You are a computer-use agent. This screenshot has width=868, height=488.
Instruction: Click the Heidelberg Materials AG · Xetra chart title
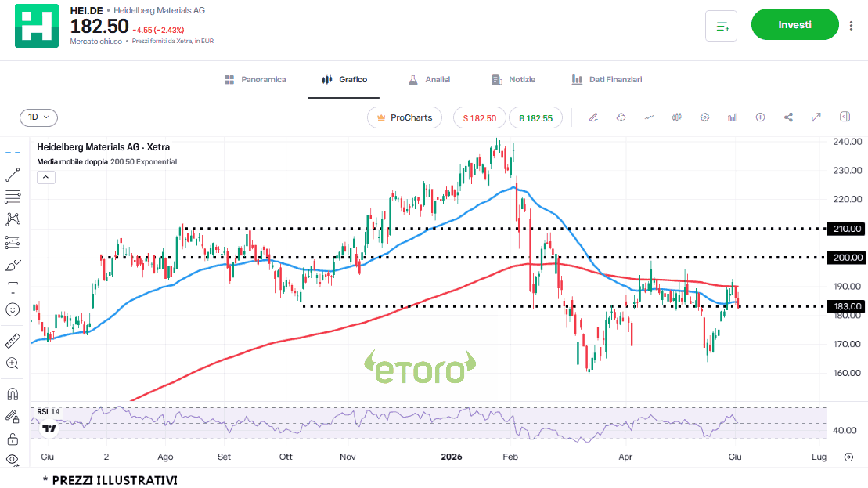pos(103,147)
